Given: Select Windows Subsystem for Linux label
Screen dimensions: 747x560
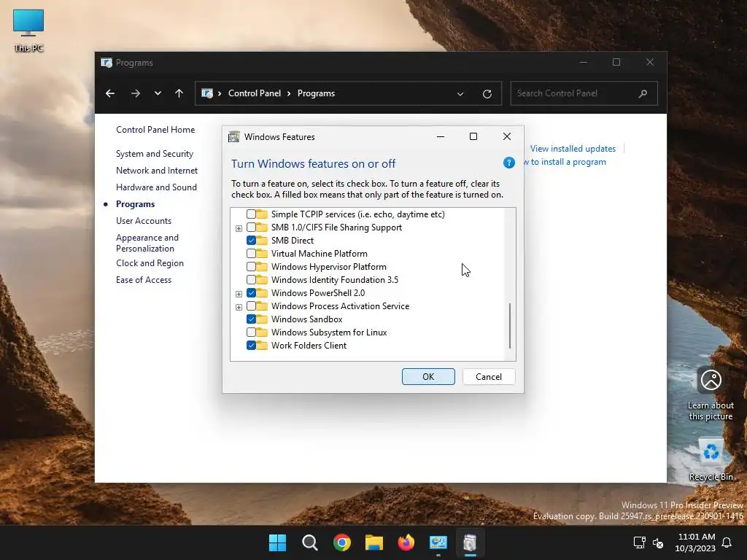Looking at the screenshot, I should click(x=329, y=332).
